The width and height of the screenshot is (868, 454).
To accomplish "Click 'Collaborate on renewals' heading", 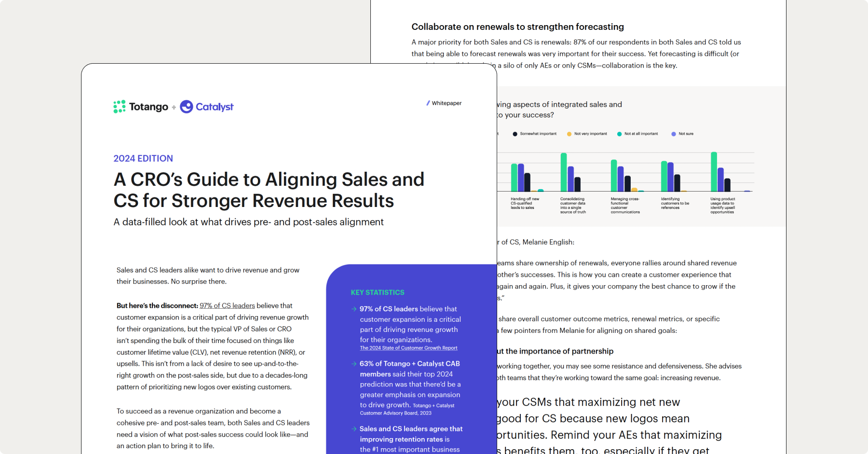I will pos(517,27).
